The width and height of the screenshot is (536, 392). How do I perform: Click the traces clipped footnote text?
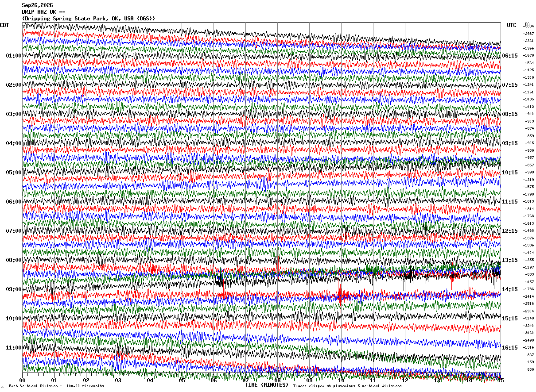click(x=347, y=386)
